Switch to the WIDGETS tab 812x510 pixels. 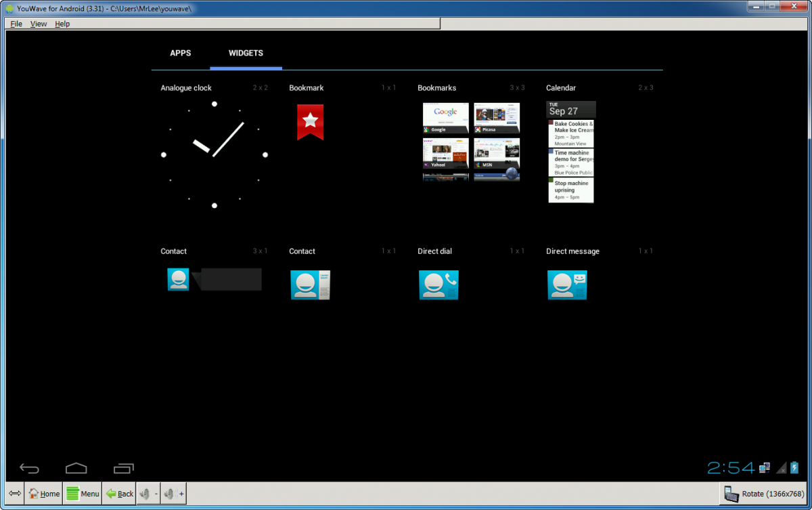tap(246, 53)
